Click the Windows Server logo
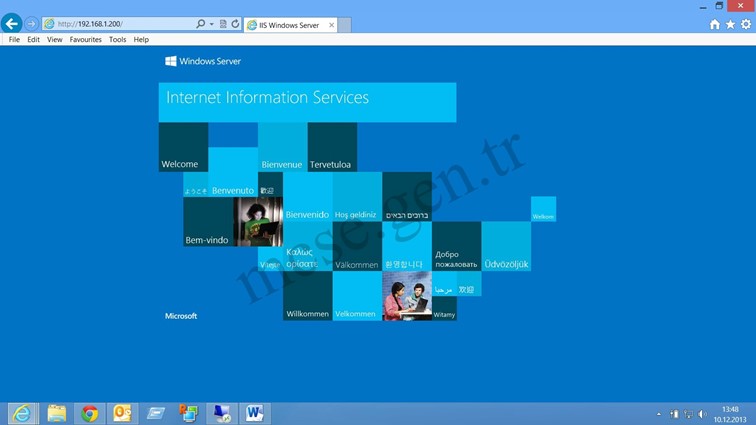The width and height of the screenshot is (756, 425). coord(202,61)
